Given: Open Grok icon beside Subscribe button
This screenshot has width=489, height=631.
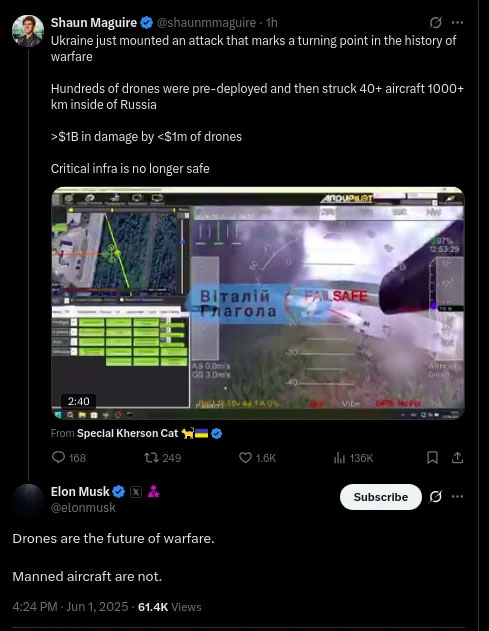Looking at the screenshot, I should point(435,497).
